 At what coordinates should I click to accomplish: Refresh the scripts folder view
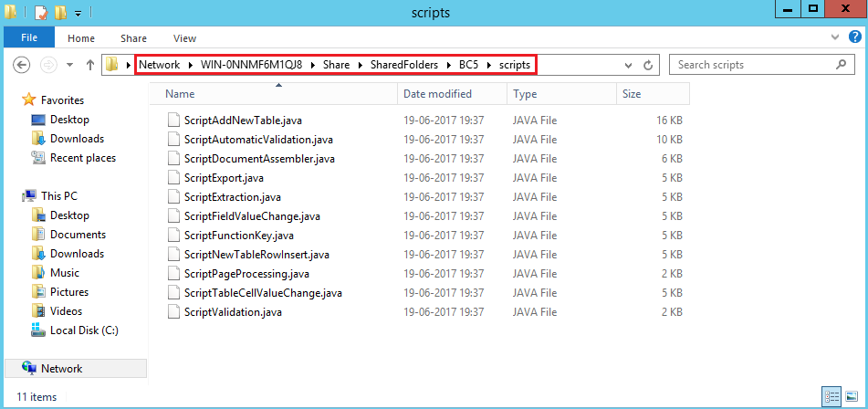point(648,66)
